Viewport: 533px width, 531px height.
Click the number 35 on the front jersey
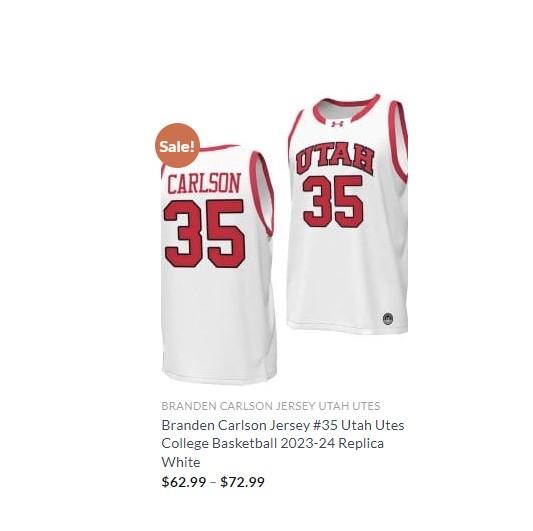pyautogui.click(x=333, y=202)
